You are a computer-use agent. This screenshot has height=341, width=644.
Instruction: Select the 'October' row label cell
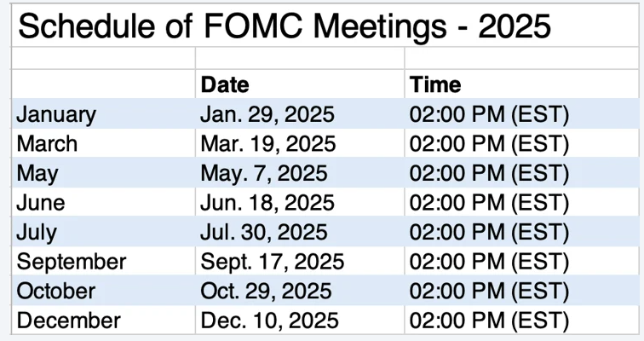coord(104,291)
